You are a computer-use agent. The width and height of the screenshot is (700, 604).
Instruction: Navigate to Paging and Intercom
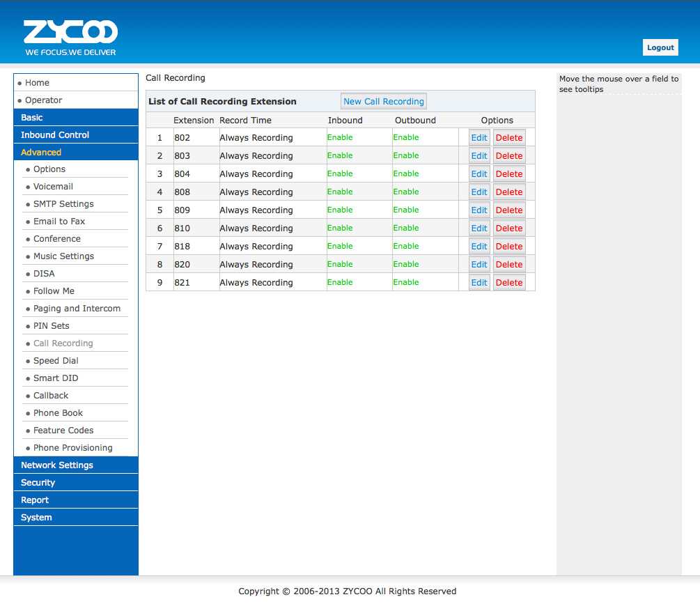pyautogui.click(x=77, y=309)
